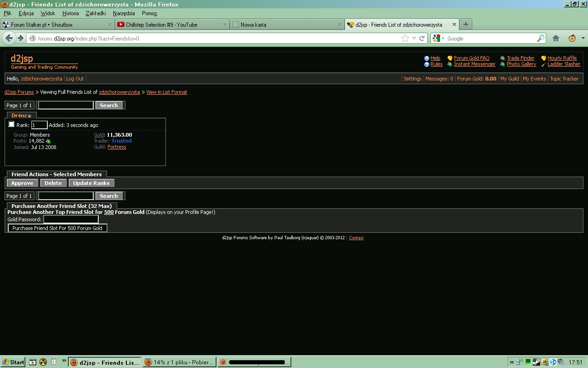Click the Contact link in footer

(x=356, y=238)
